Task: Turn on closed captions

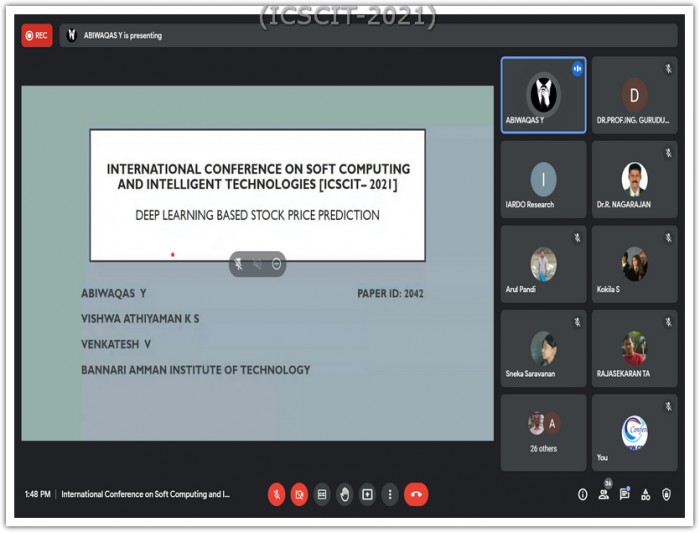Action: click(x=322, y=494)
